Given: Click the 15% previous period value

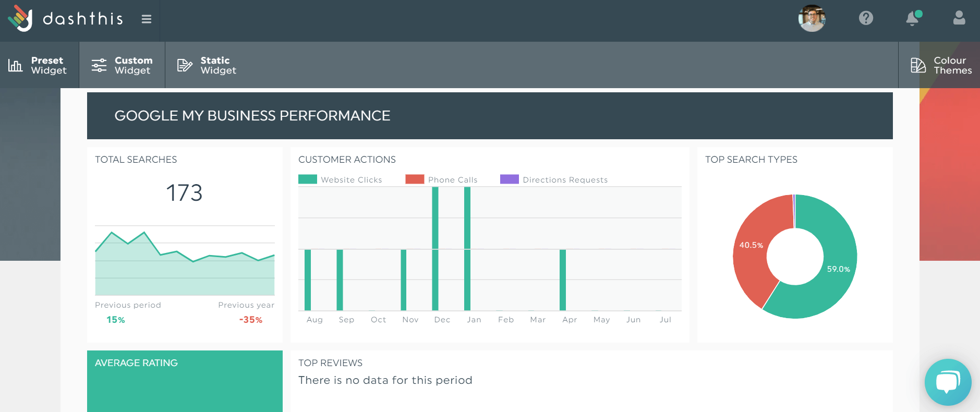Looking at the screenshot, I should click(x=116, y=320).
